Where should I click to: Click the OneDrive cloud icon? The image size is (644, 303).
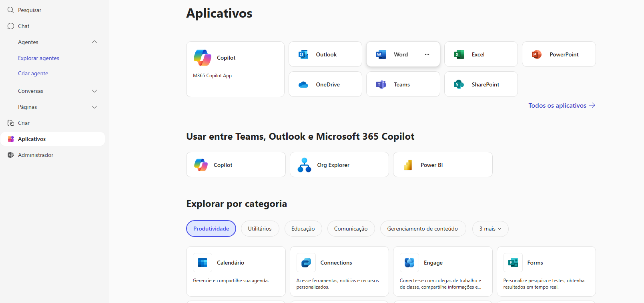point(303,84)
